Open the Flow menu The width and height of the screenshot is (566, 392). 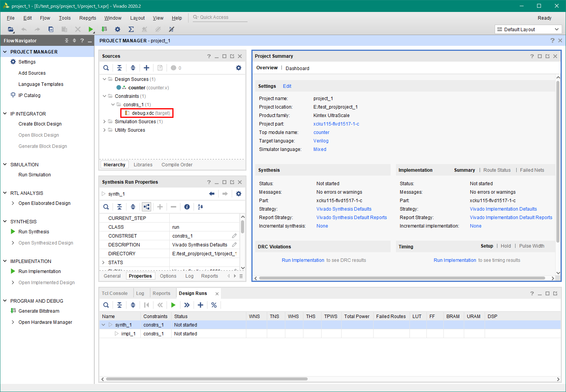pos(45,18)
